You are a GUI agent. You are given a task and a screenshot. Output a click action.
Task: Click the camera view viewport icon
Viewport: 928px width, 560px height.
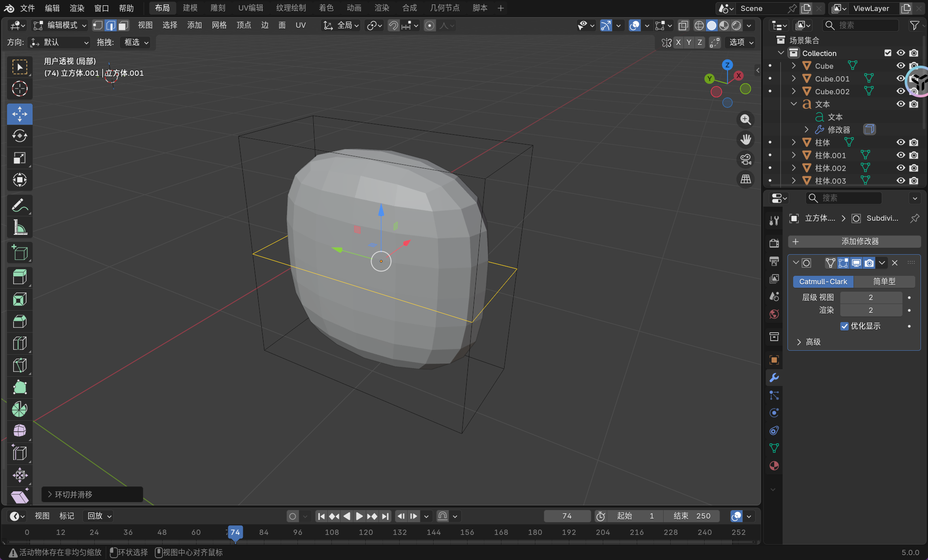746,159
